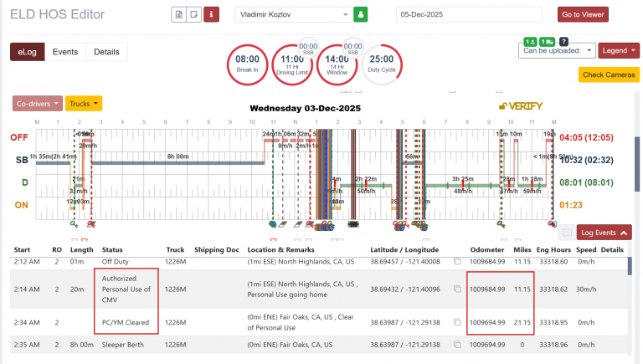Click the 05-Dec-2025 date field
The image size is (643, 364).
(469, 14)
